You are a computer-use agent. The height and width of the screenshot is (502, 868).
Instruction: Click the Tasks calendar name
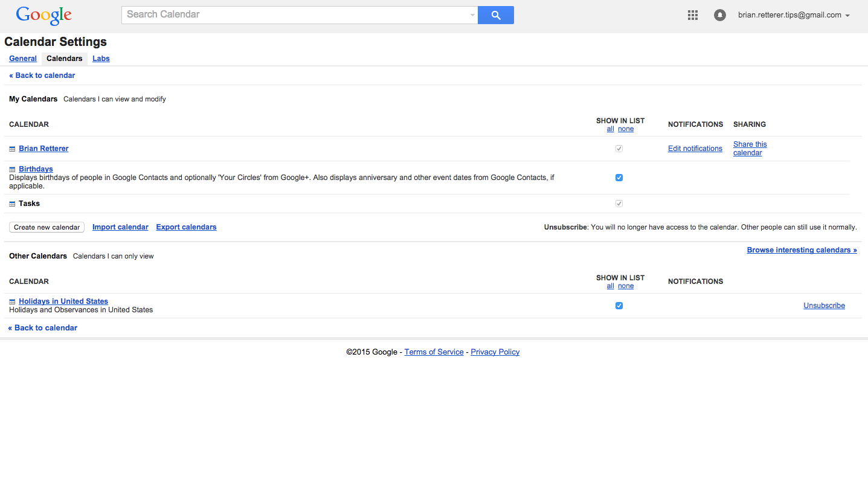click(x=29, y=204)
